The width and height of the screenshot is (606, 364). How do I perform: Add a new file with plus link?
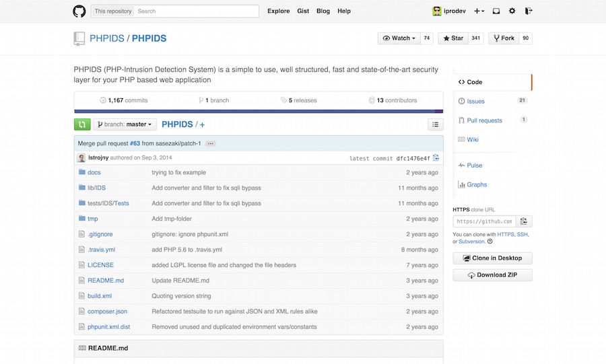pyautogui.click(x=202, y=124)
